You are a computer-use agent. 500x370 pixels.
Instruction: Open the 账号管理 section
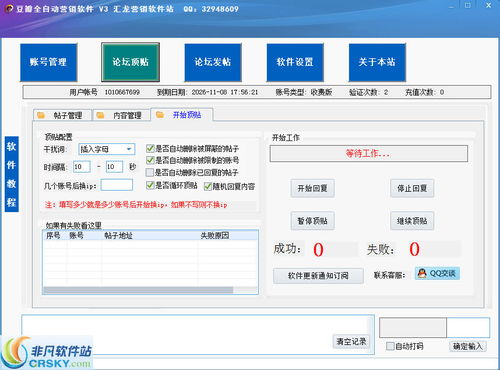pos(49,62)
